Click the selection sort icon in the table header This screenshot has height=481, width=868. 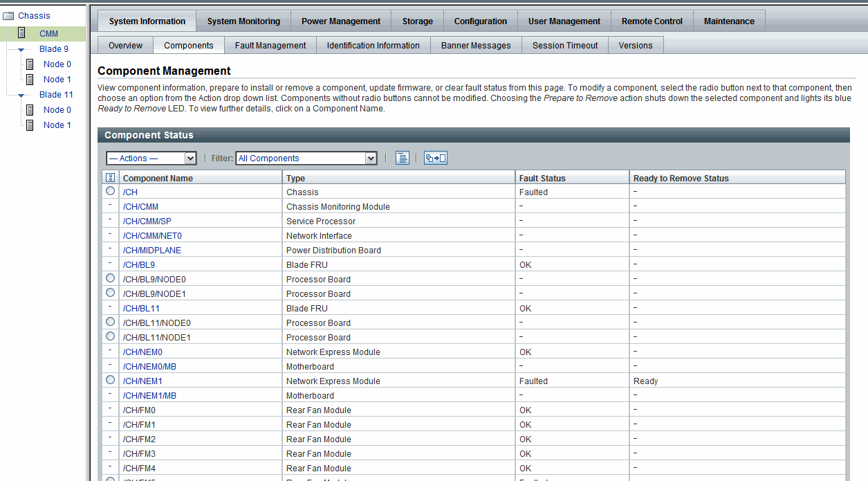click(x=111, y=178)
